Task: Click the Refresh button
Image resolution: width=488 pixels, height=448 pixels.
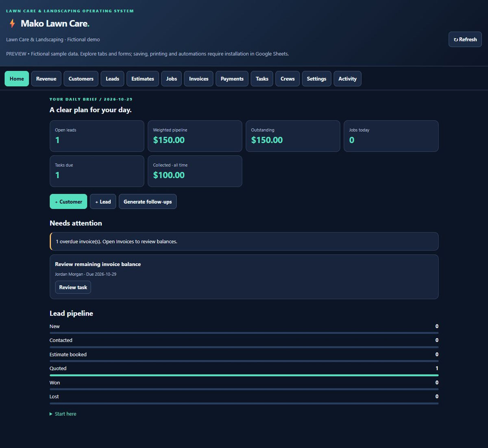Action: (465, 39)
